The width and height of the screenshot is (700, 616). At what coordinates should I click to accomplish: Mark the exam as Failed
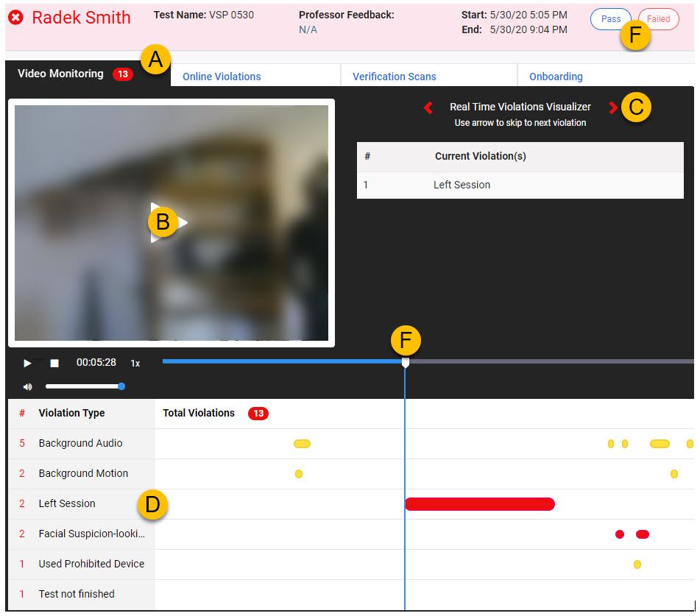coord(658,19)
